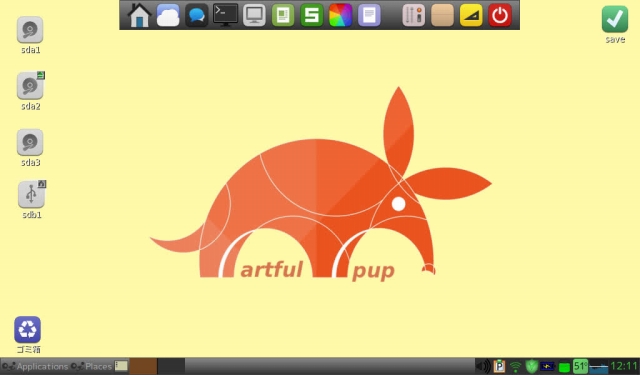
Task: Click the 51° temperature tray indicator
Action: click(580, 366)
